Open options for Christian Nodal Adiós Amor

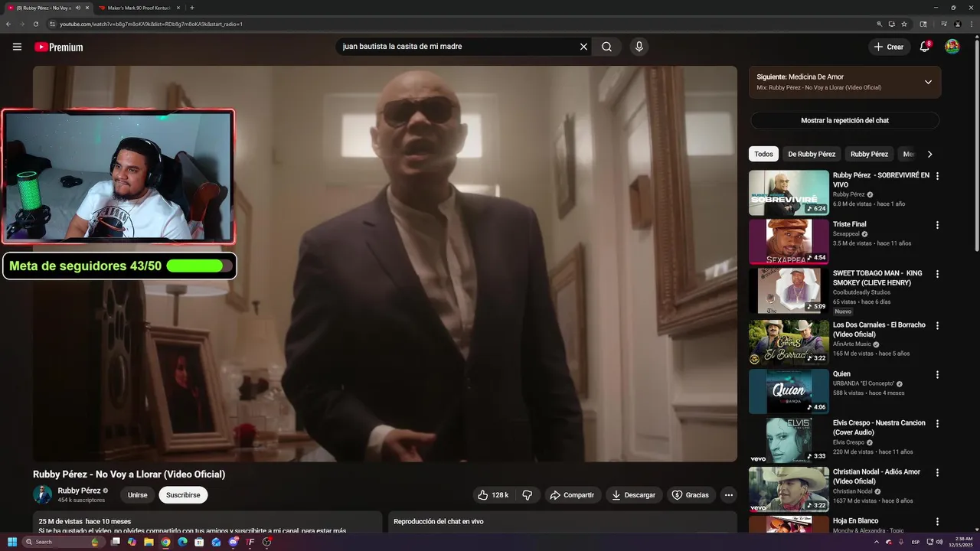937,473
